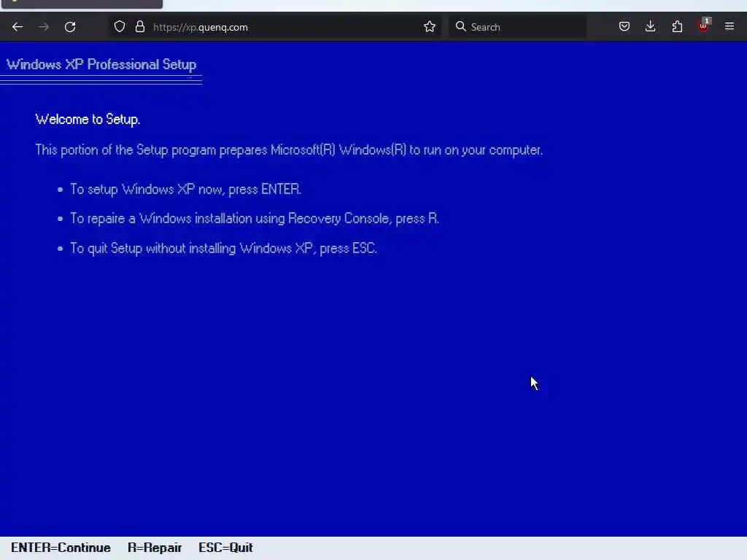Image resolution: width=747 pixels, height=560 pixels.
Task: Go back to the previous page
Action: pos(18,27)
